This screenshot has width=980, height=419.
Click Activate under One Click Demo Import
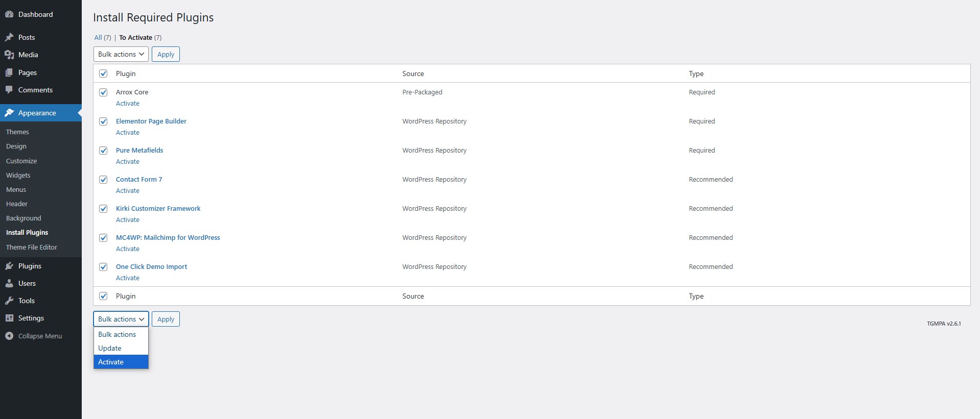[x=128, y=278]
